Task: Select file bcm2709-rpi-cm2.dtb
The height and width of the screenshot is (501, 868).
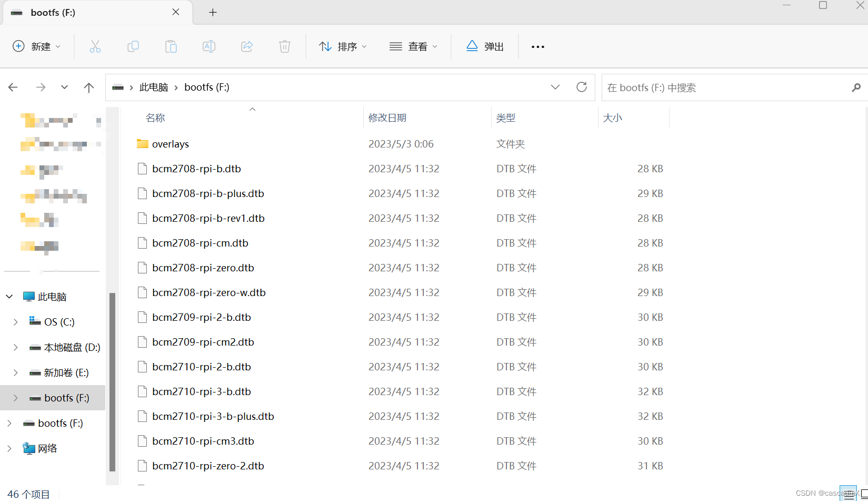Action: pos(203,342)
